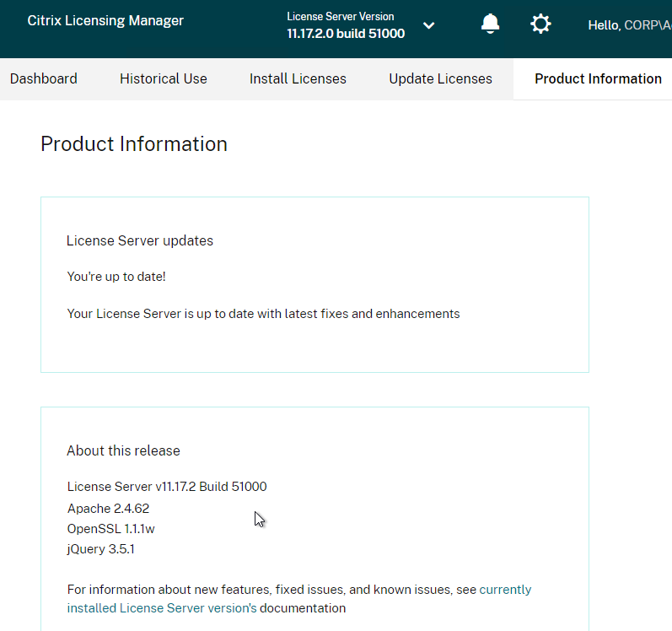Select the Update Licenses tab
The width and height of the screenshot is (672, 631).
(440, 79)
